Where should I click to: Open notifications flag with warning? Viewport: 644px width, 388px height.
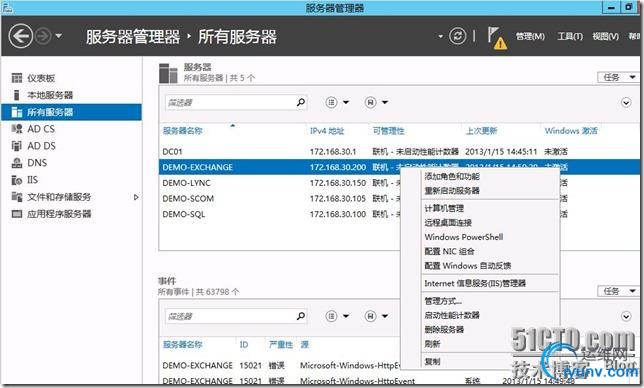[497, 38]
